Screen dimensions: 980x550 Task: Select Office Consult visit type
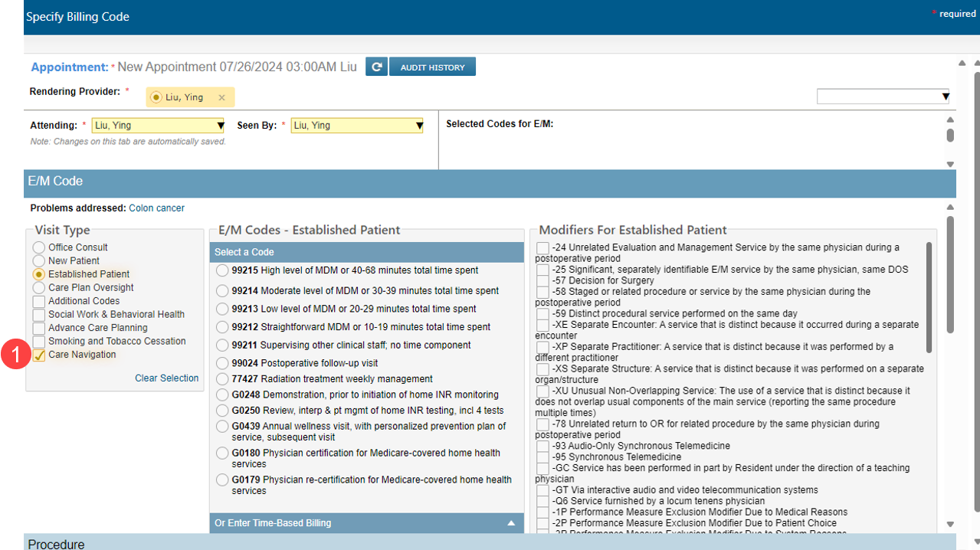(39, 247)
